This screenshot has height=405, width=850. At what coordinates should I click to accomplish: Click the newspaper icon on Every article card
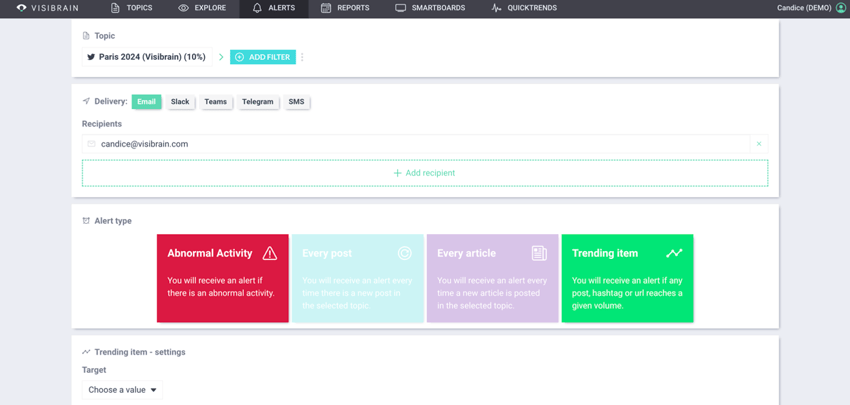pyautogui.click(x=539, y=253)
